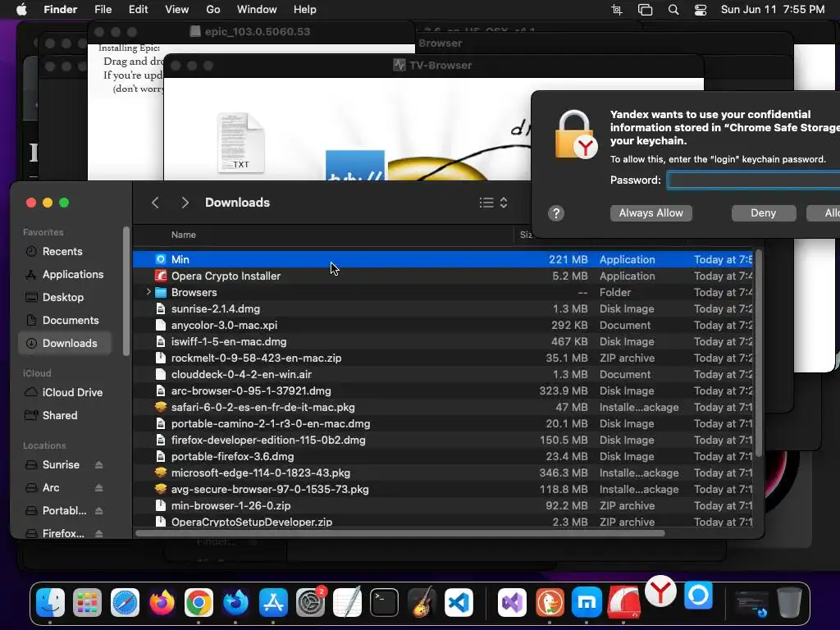Screen dimensions: 840x630
Task: Change the Finder list view option
Action: coord(493,203)
